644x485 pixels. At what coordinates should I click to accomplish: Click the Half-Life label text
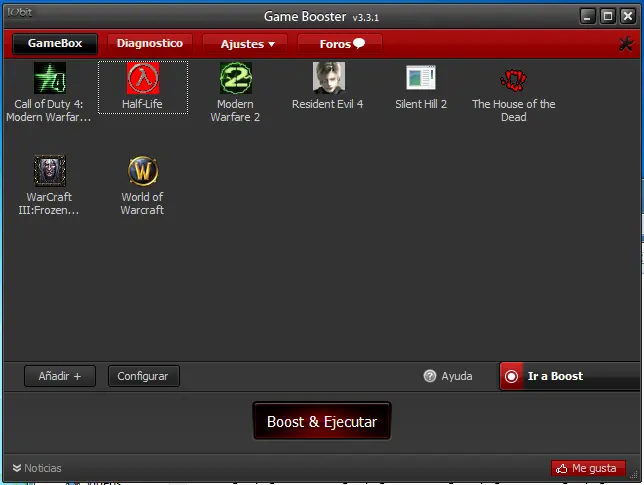tap(142, 104)
